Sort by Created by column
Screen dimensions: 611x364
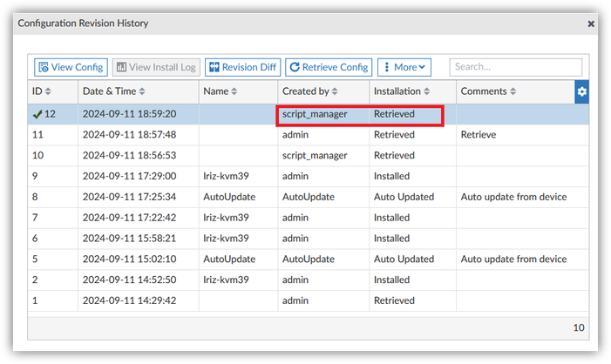click(x=310, y=91)
